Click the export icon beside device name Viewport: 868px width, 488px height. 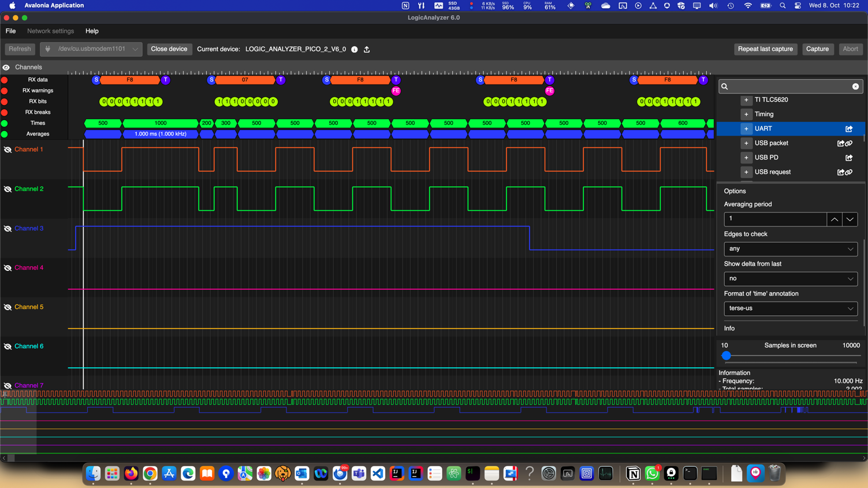coord(367,50)
